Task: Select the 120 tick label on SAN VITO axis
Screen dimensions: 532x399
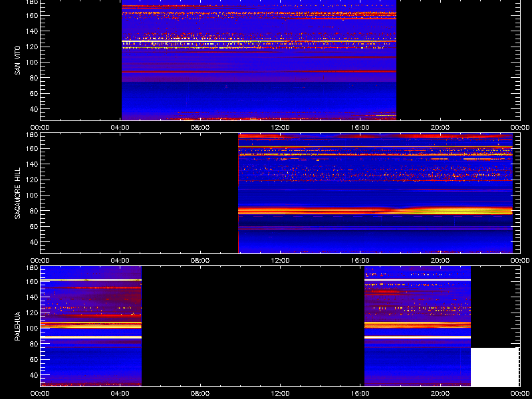Action: pos(31,47)
